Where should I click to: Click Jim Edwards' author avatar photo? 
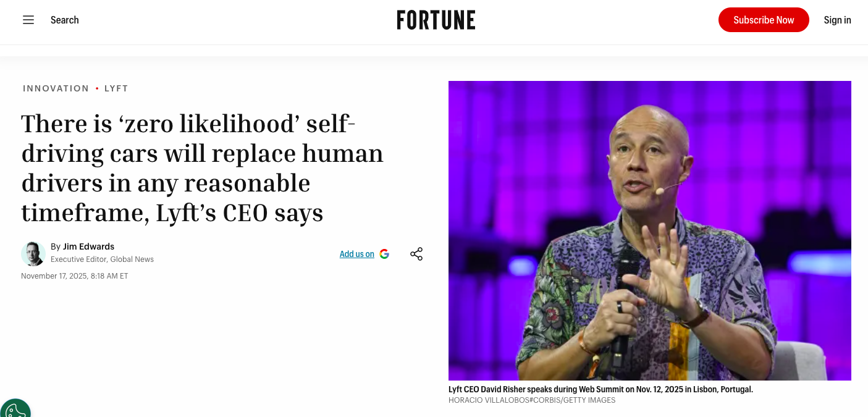pos(33,253)
